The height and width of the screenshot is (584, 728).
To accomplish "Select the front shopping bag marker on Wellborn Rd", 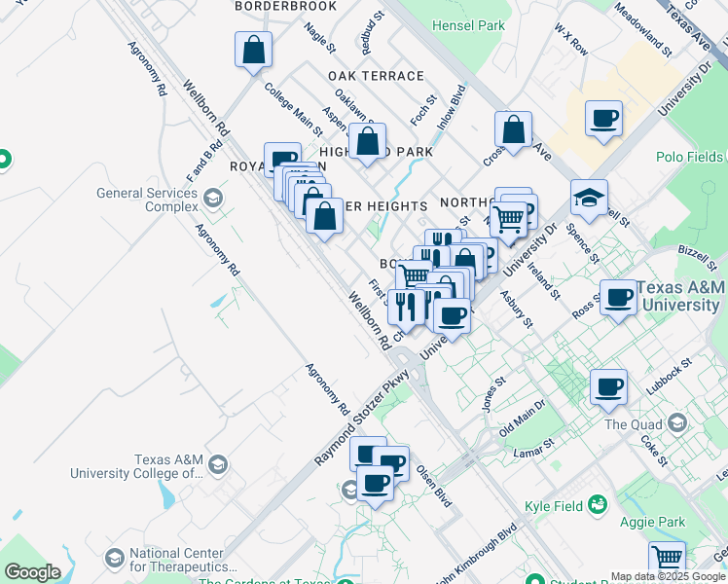I will coord(324,220).
